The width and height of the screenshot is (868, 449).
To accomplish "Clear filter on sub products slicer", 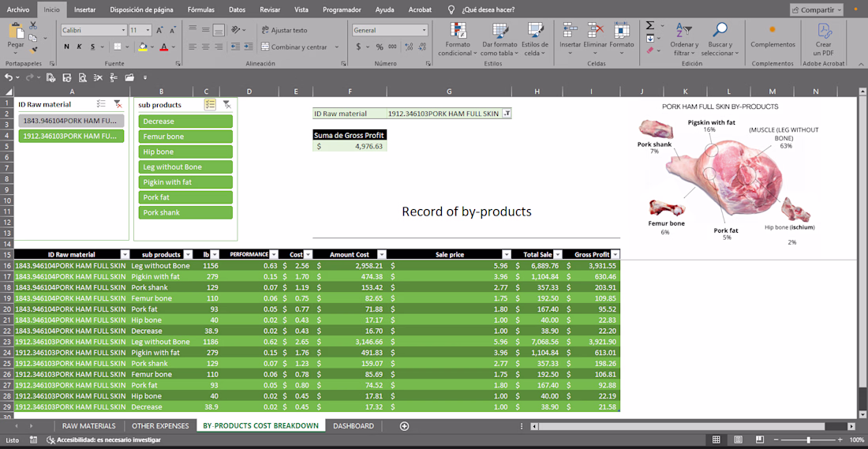I will click(226, 104).
